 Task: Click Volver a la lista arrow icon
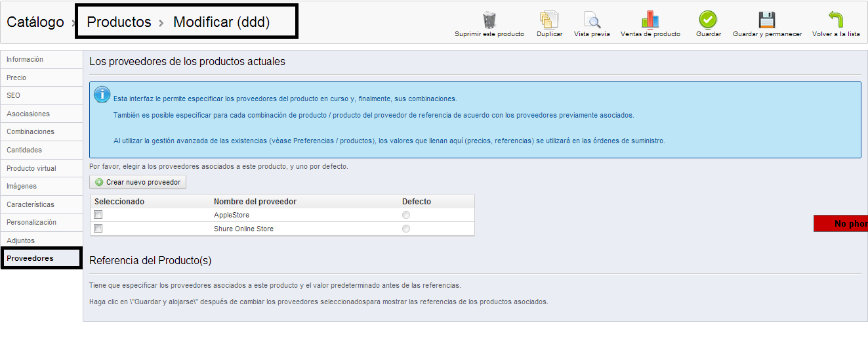pyautogui.click(x=836, y=20)
